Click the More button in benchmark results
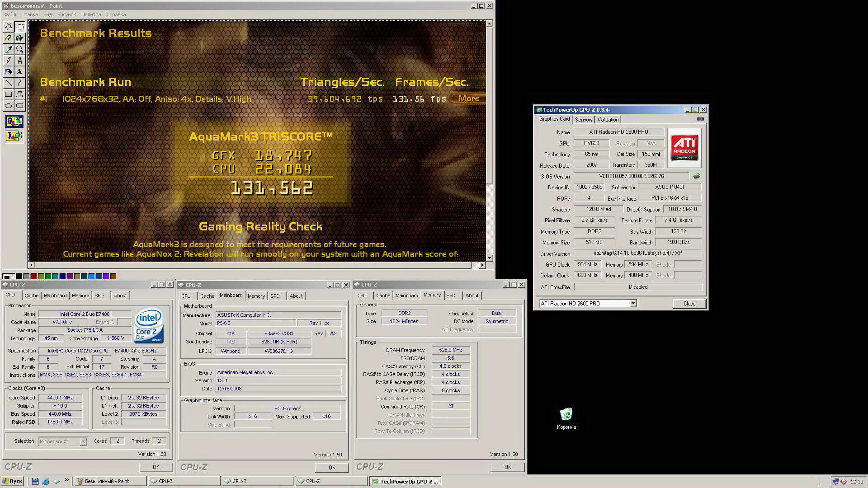This screenshot has width=868, height=488. point(468,99)
